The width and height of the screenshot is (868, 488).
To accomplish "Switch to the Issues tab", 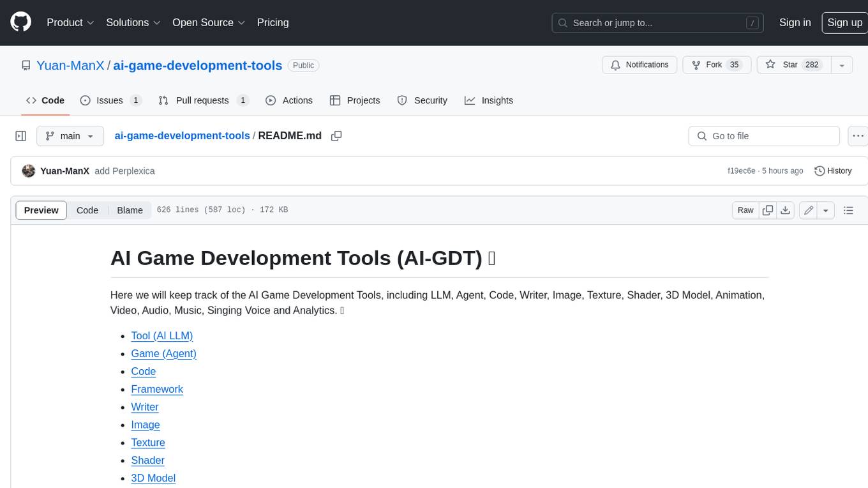I will point(110,100).
